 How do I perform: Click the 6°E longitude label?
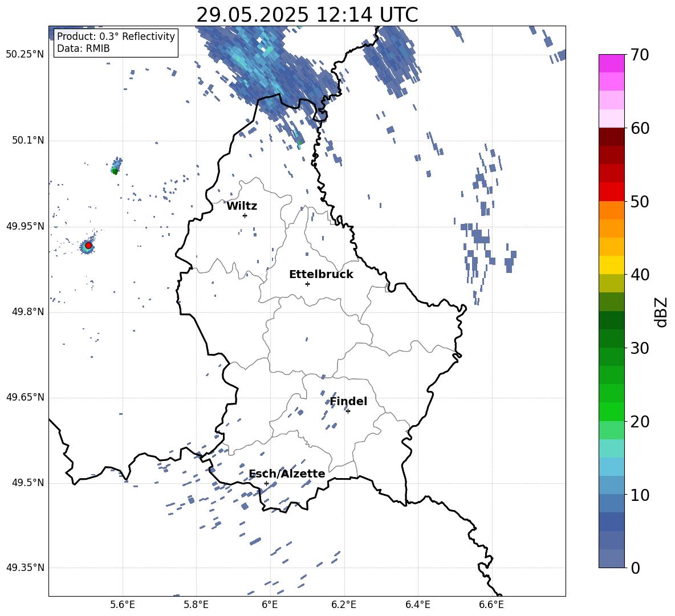coord(270,605)
